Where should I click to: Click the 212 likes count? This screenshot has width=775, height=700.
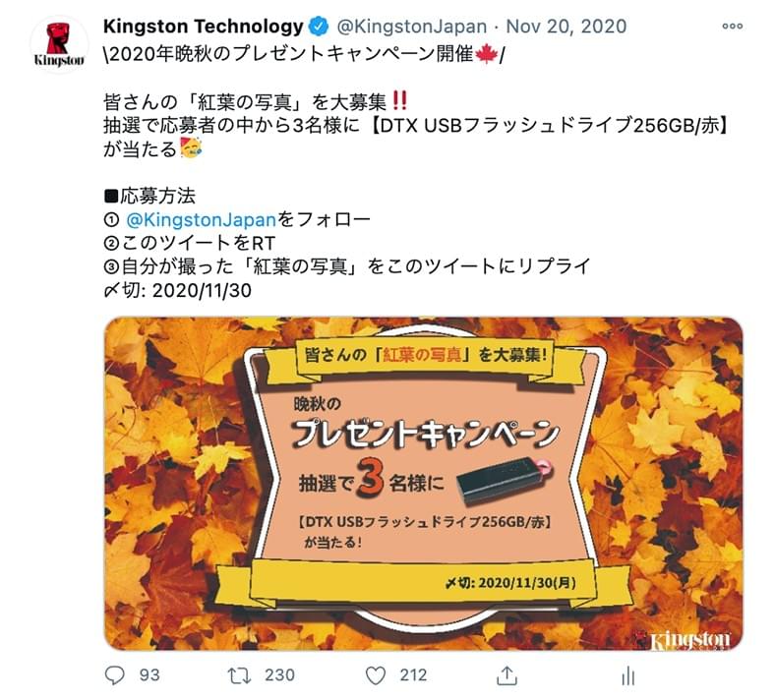coord(413,675)
